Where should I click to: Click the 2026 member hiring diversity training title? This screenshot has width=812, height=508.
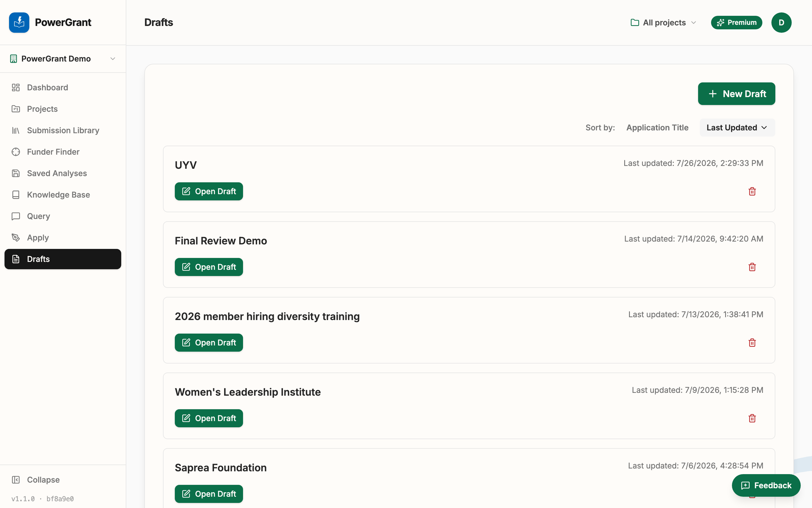[x=267, y=316]
